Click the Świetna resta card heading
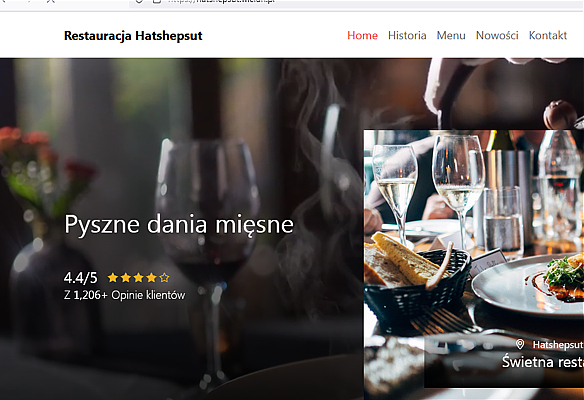 point(543,362)
